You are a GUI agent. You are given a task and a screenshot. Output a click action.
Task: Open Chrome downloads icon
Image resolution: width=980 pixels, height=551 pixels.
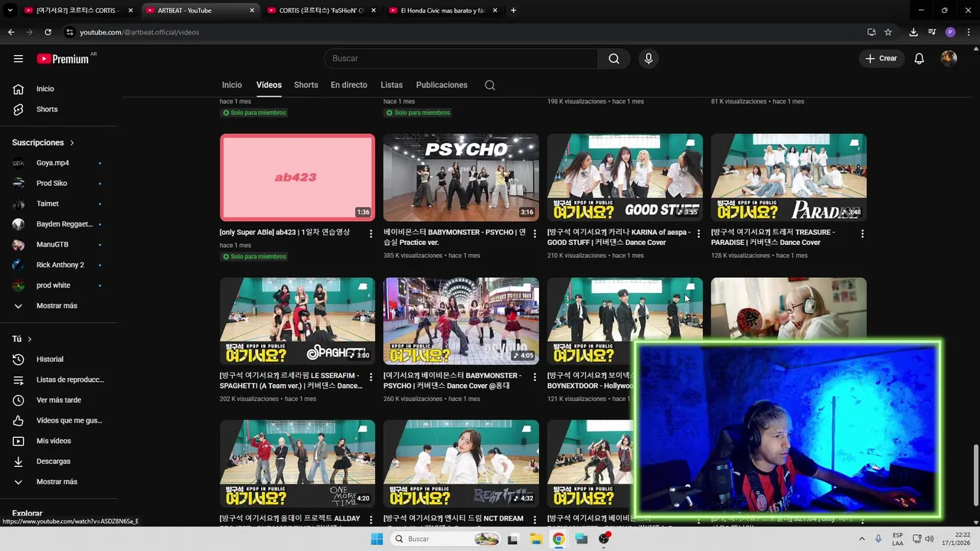click(913, 32)
